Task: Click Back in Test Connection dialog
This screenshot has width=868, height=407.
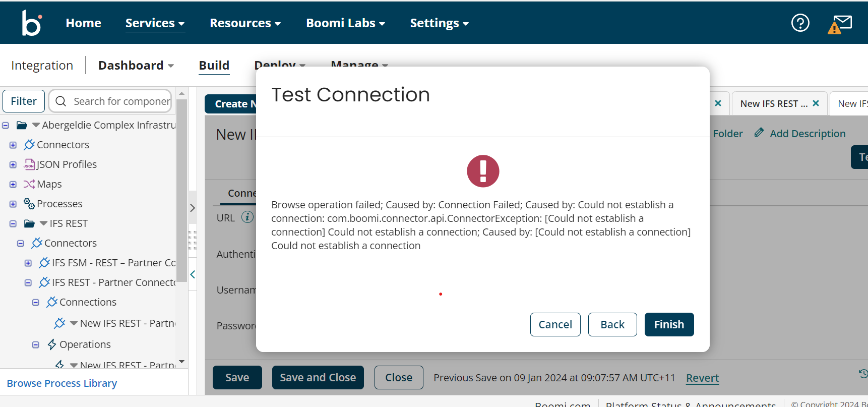Action: 612,324
